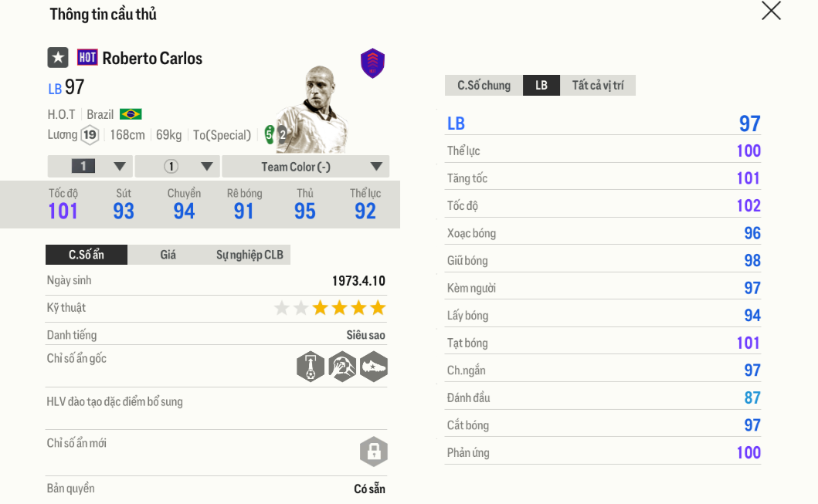Switch to the Giá tab
The width and height of the screenshot is (818, 504).
point(168,255)
